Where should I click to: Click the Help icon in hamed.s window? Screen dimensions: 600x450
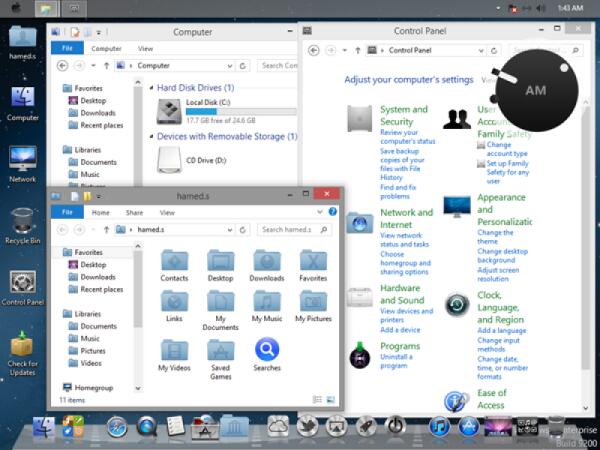pos(333,212)
